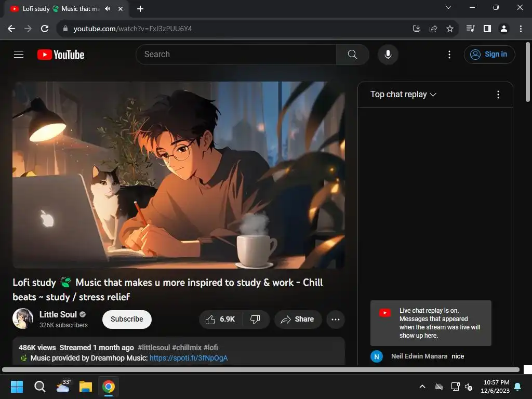The height and width of the screenshot is (399, 532).
Task: Open YouTube settings three-dot menu
Action: tap(449, 54)
